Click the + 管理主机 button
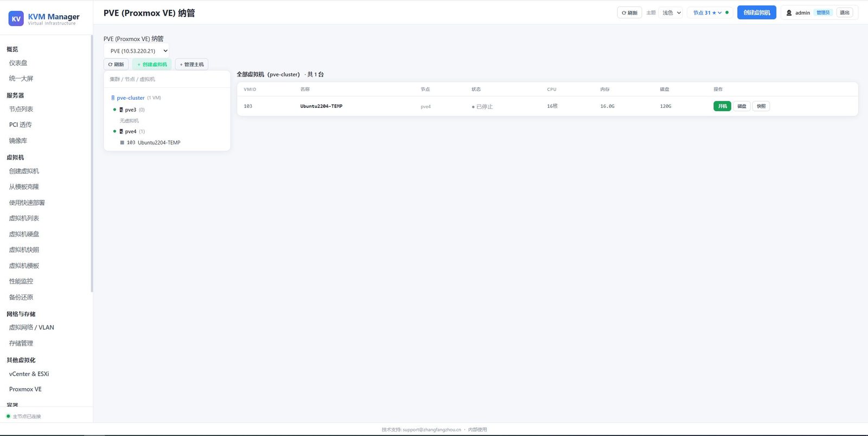This screenshot has width=868, height=436. (192, 65)
